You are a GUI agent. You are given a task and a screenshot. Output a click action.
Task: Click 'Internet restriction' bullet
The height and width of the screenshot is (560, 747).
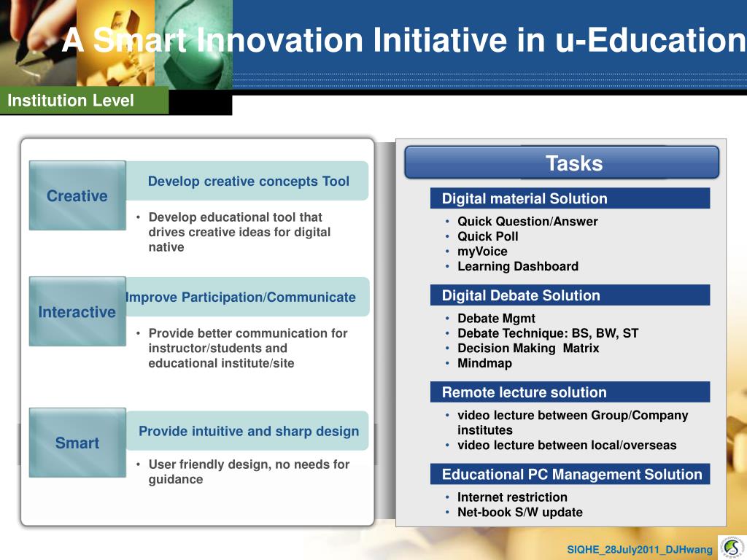tap(512, 497)
